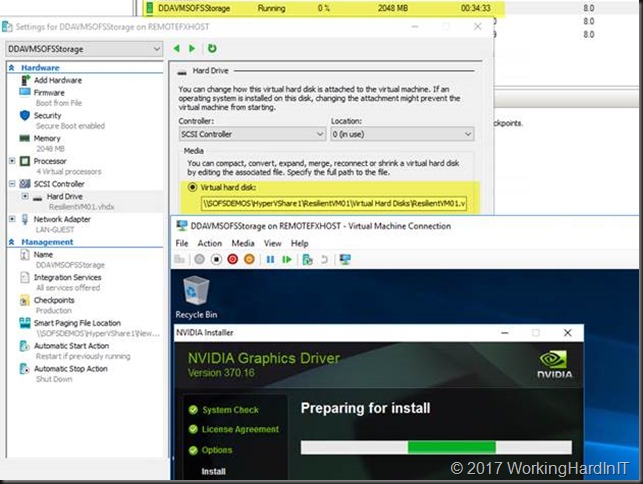Select the Virtual hard disk radio button
643x484 pixels.
[x=192, y=187]
